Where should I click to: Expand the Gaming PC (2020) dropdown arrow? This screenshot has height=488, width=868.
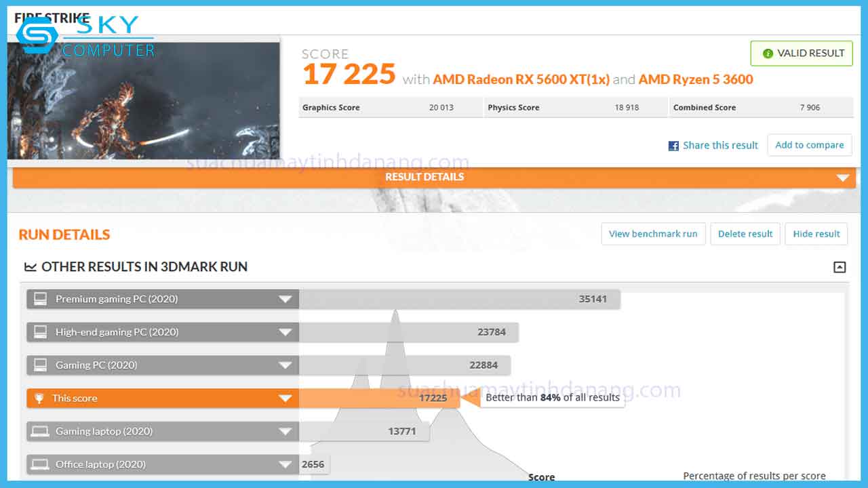pos(285,365)
